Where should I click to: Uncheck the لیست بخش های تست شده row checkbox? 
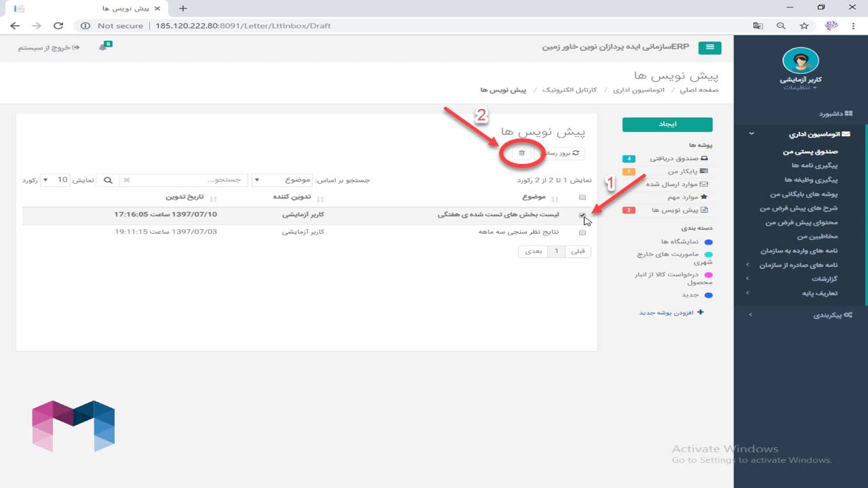583,215
